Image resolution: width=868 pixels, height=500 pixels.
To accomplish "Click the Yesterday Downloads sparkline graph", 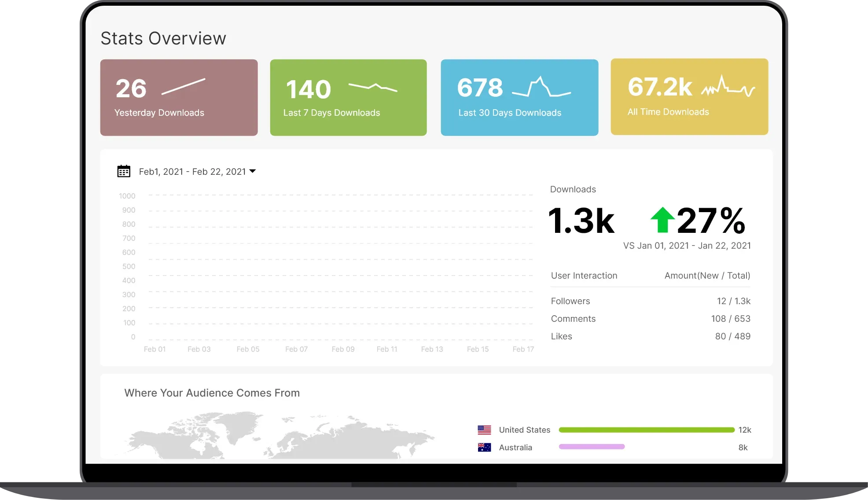I will [x=183, y=86].
